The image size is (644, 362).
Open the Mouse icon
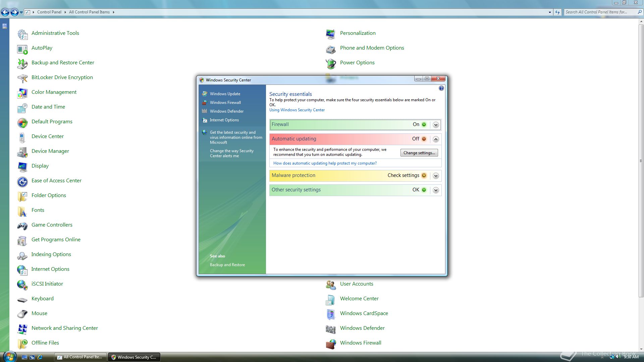coord(22,314)
